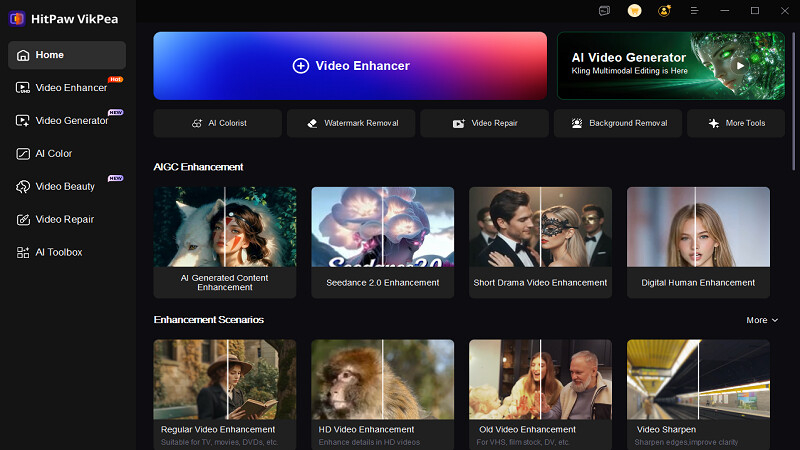Select Short Drama Video Enhancement card
The height and width of the screenshot is (450, 800).
pyautogui.click(x=540, y=242)
